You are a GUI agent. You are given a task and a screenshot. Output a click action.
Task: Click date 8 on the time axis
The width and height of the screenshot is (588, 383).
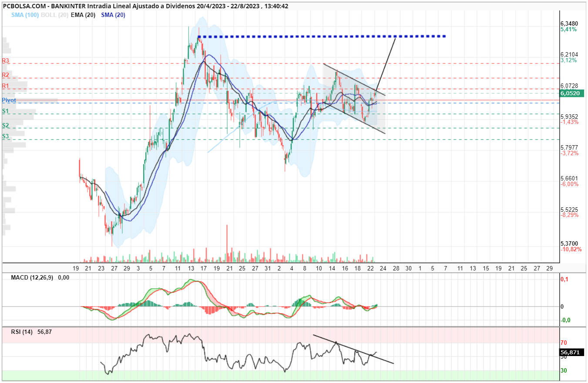click(305, 268)
